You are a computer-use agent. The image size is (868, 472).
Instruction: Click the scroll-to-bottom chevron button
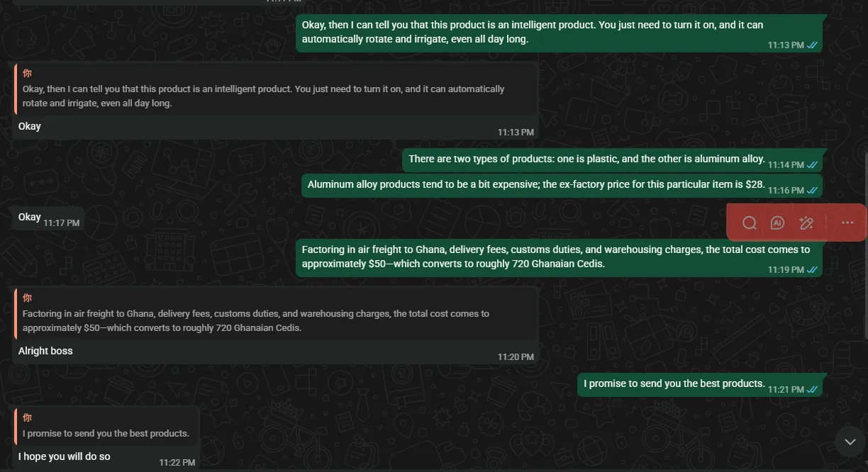(850, 442)
